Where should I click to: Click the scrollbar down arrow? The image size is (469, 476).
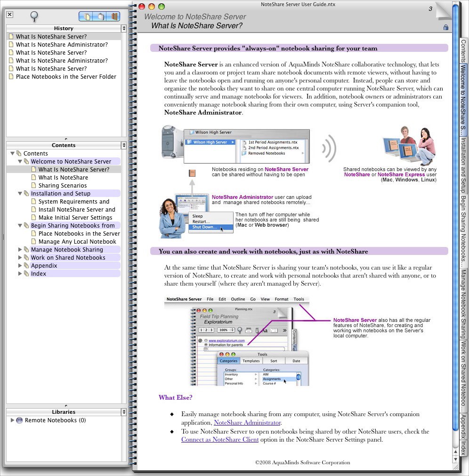click(x=455, y=460)
